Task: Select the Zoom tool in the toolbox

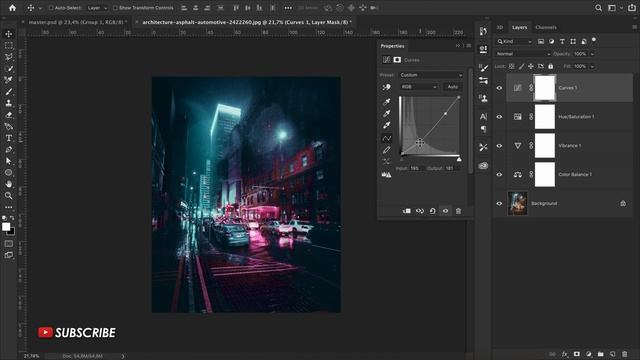Action: point(9,196)
